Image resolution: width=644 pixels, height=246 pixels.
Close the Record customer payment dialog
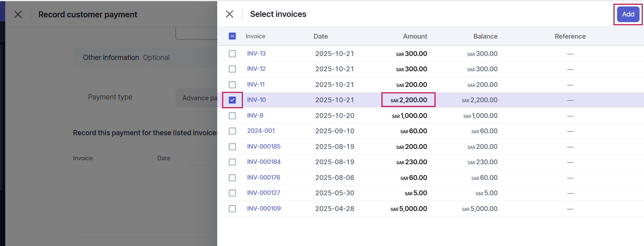pyautogui.click(x=18, y=14)
